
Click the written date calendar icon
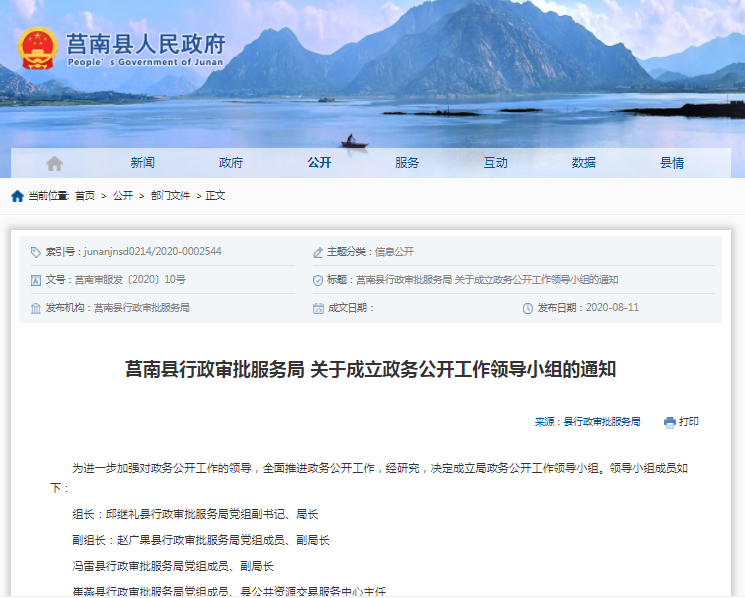[318, 308]
